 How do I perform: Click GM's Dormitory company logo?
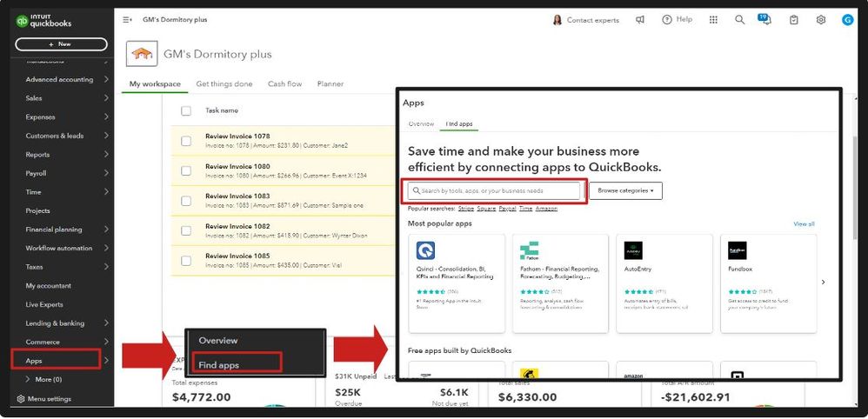coord(142,54)
